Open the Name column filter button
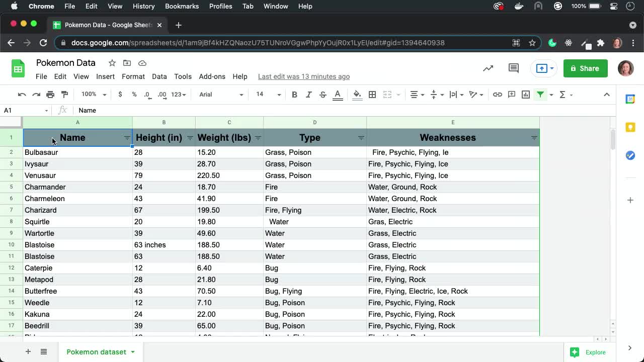 tap(127, 138)
